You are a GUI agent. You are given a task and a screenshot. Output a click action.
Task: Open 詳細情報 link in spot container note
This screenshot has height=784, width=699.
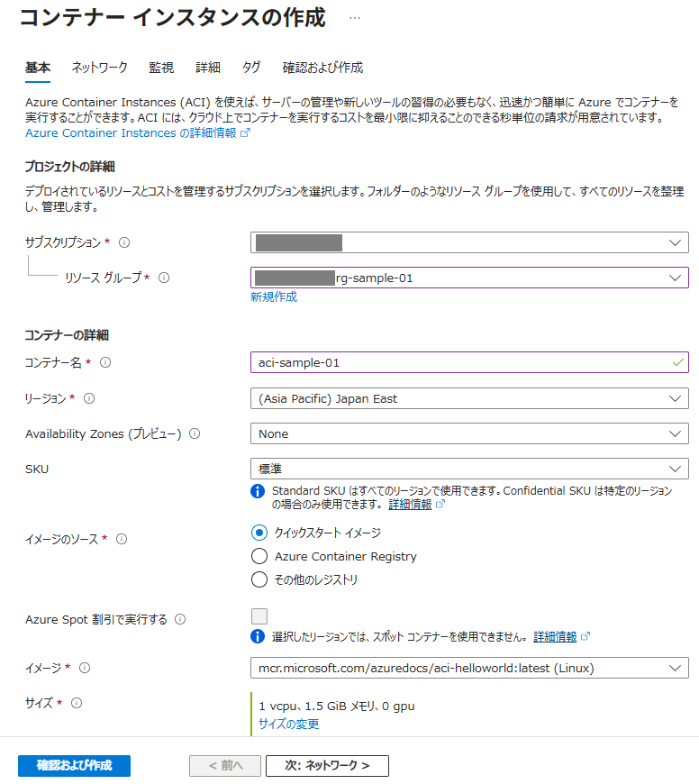point(555,636)
